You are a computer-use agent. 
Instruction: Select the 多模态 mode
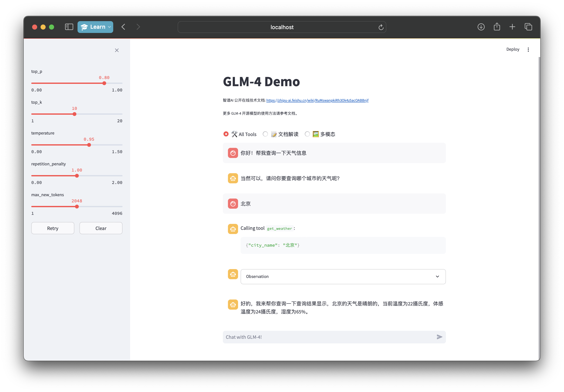[x=307, y=134]
